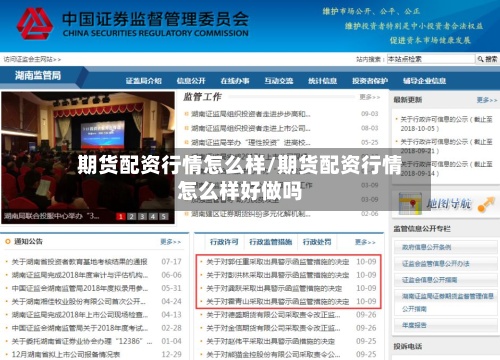The height and width of the screenshot is (360, 500).
Task: Open 关于对龚跃采取出具警示函 decision
Action: click(x=274, y=288)
